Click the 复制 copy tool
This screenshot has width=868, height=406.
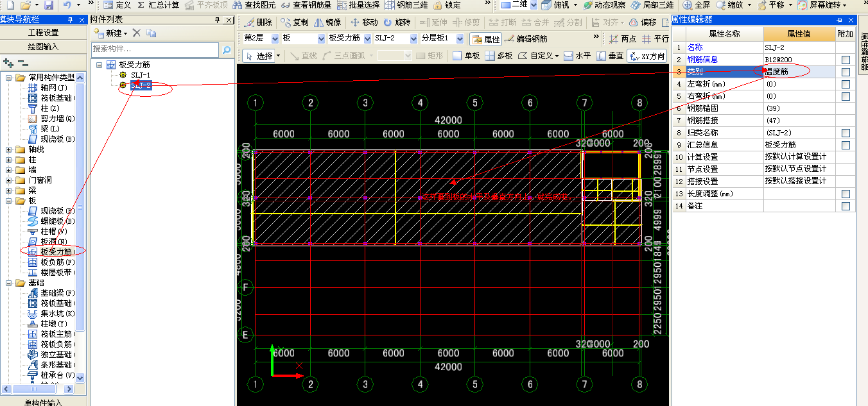295,22
